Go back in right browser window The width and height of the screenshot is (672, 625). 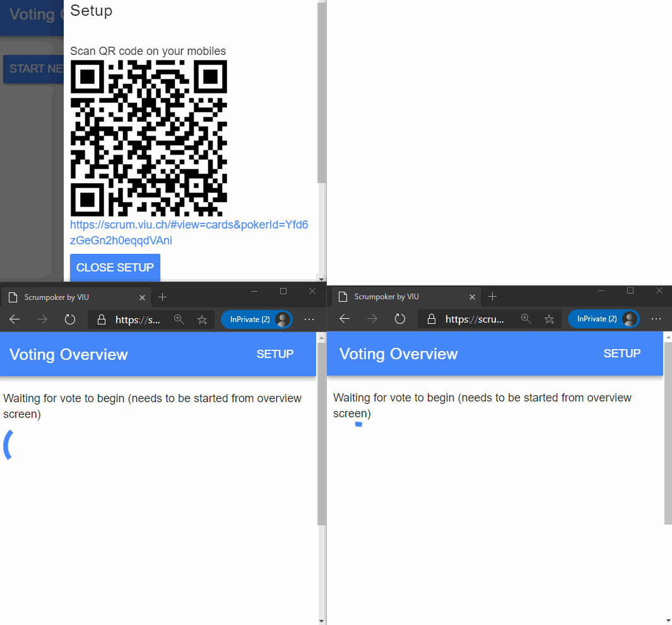click(345, 319)
